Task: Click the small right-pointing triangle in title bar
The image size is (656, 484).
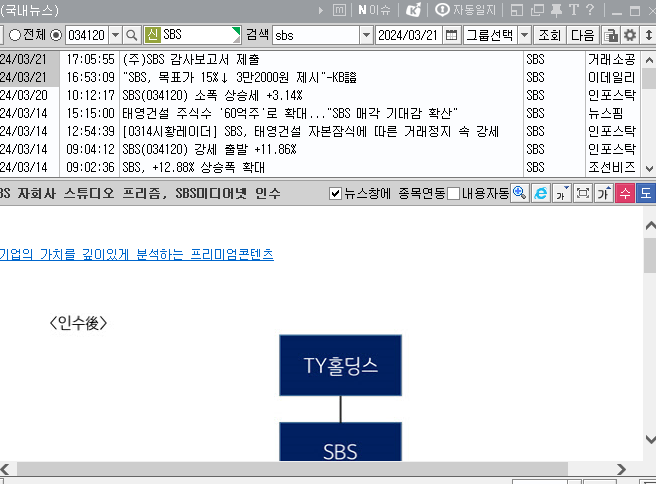Action: [321, 10]
